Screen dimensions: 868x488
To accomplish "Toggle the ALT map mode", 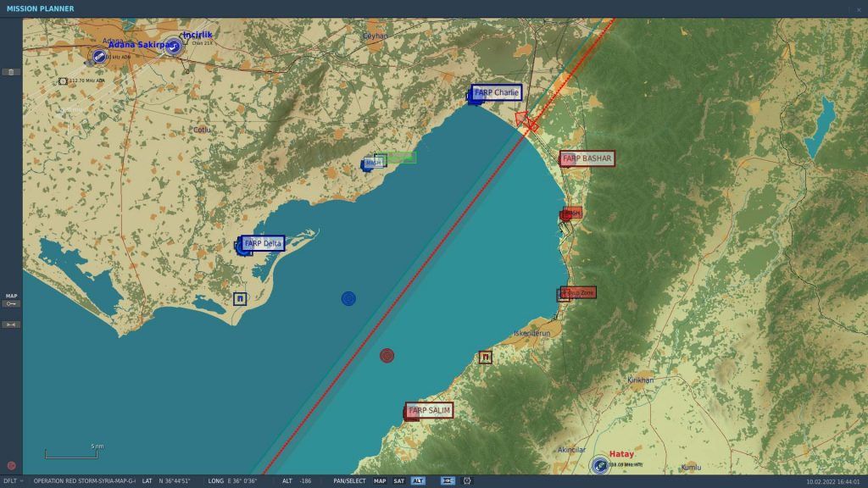I will [418, 481].
